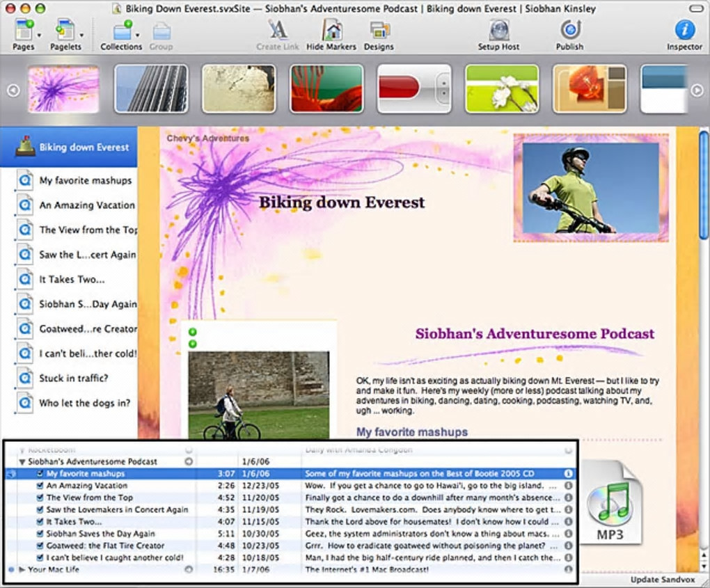Toggle Siobhan Saves the Day Again checkbox
This screenshot has width=710, height=588.
click(x=40, y=533)
